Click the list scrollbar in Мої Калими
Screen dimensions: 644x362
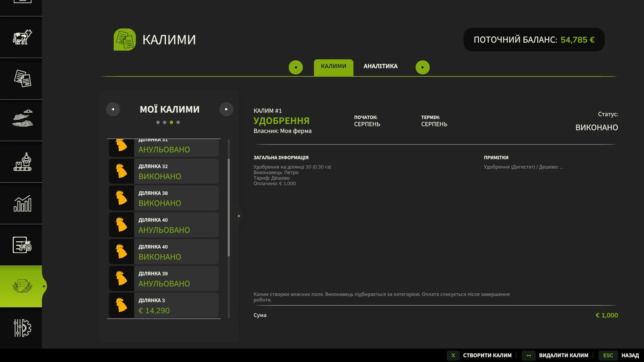click(x=229, y=208)
